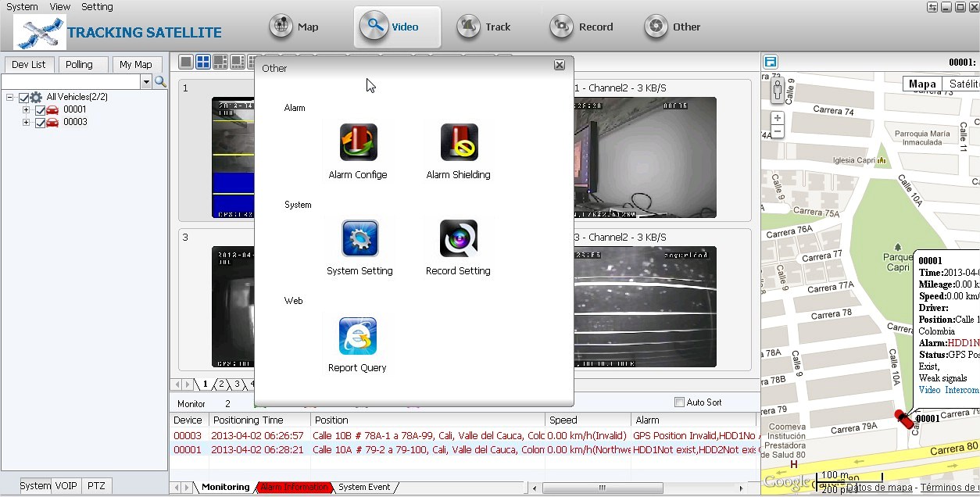Select the VOIP tab
The height and width of the screenshot is (497, 980).
pos(66,485)
